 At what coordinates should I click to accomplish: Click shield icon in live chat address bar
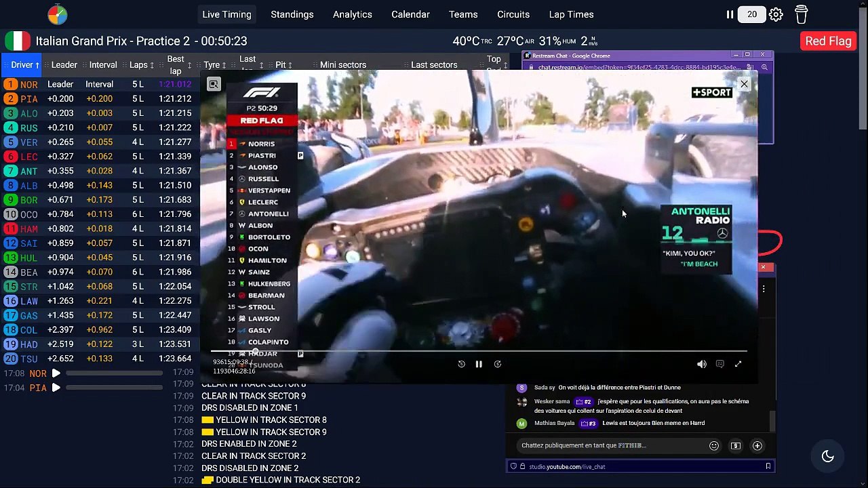tap(513, 466)
